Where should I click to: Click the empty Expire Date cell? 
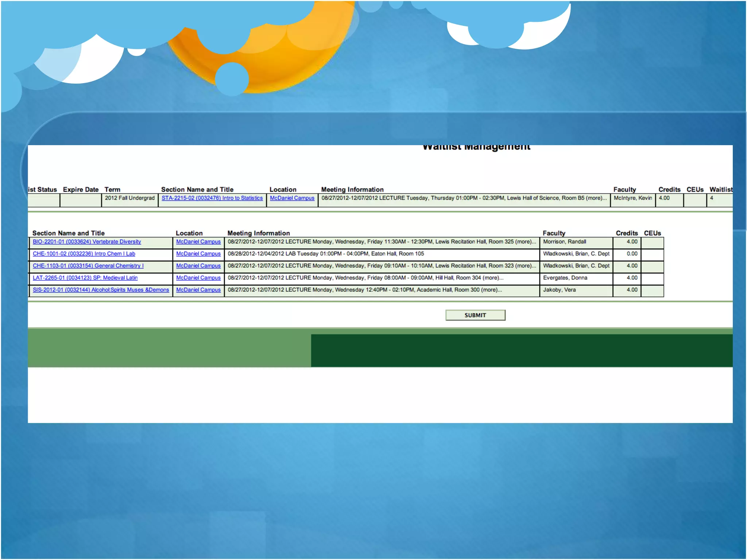pos(80,200)
